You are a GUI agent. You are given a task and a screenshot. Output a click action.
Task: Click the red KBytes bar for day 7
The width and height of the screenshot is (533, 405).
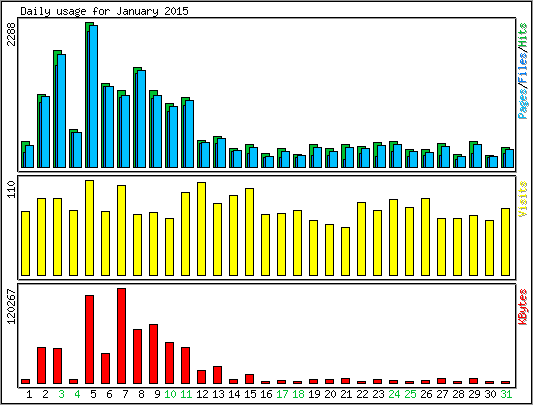pyautogui.click(x=121, y=336)
